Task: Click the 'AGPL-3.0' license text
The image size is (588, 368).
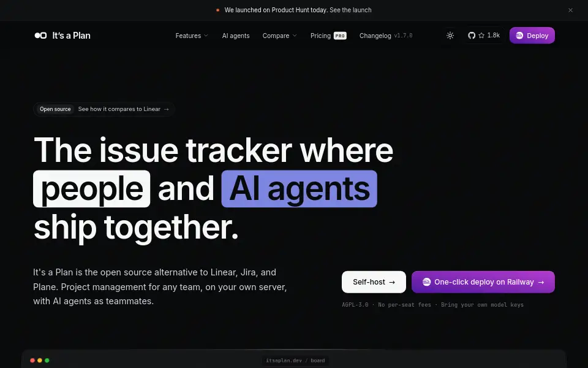Action: 355,305
